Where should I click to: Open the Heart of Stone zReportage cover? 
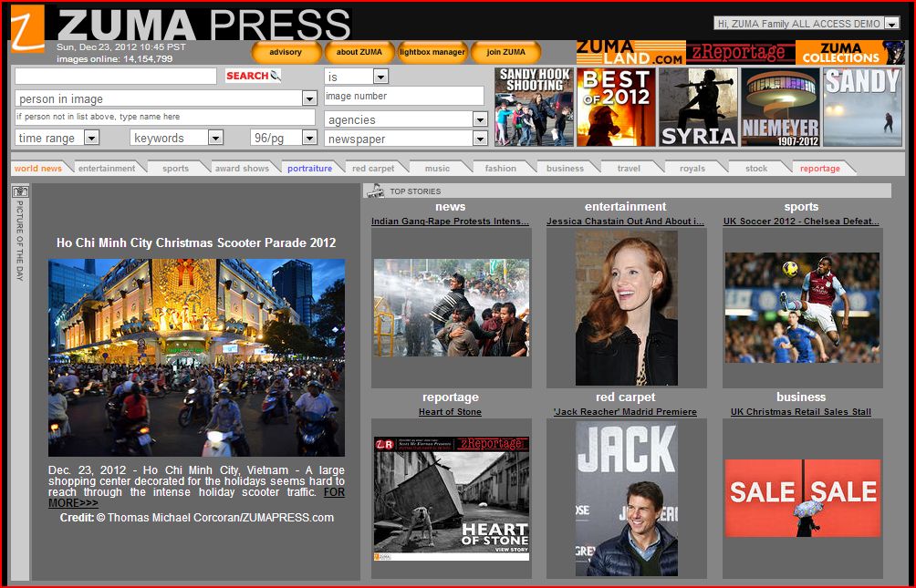(451, 498)
